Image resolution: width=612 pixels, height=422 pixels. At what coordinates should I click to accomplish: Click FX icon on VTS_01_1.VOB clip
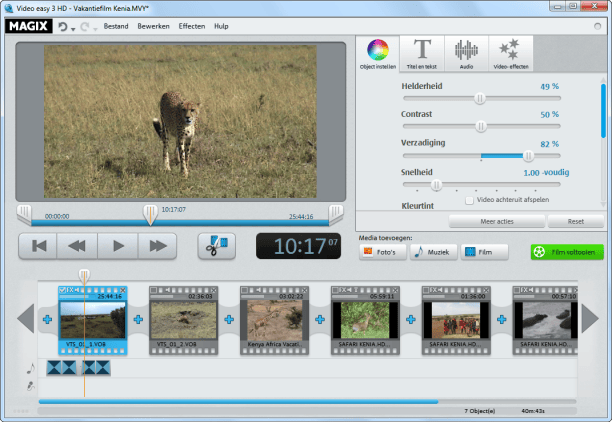(70, 290)
